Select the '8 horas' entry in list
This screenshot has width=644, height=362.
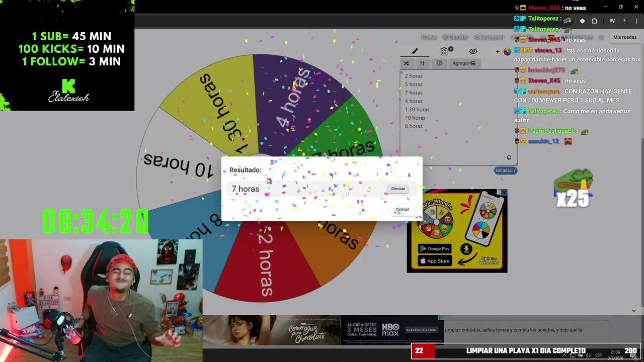[414, 126]
